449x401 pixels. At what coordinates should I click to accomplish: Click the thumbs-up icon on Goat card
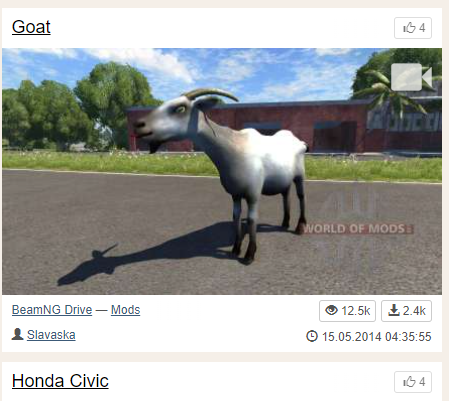coord(409,28)
